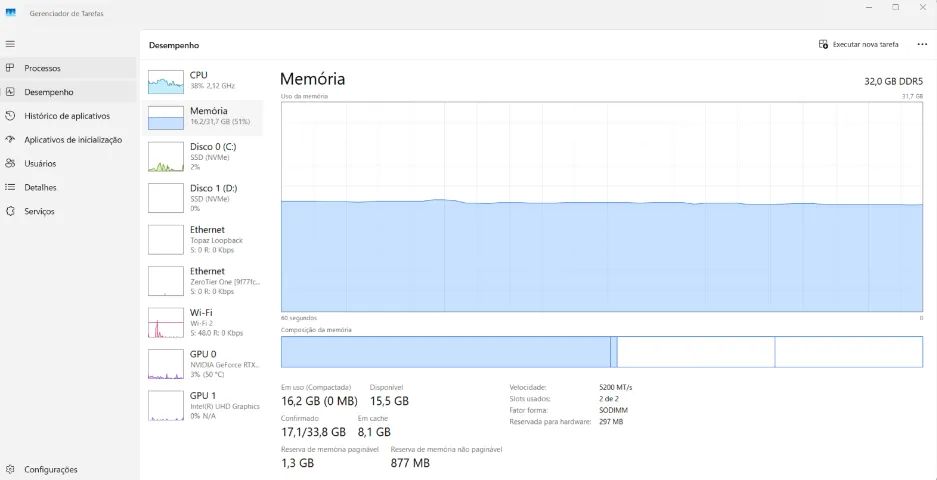Select the Disco 0 (C:) entry

tap(203, 157)
